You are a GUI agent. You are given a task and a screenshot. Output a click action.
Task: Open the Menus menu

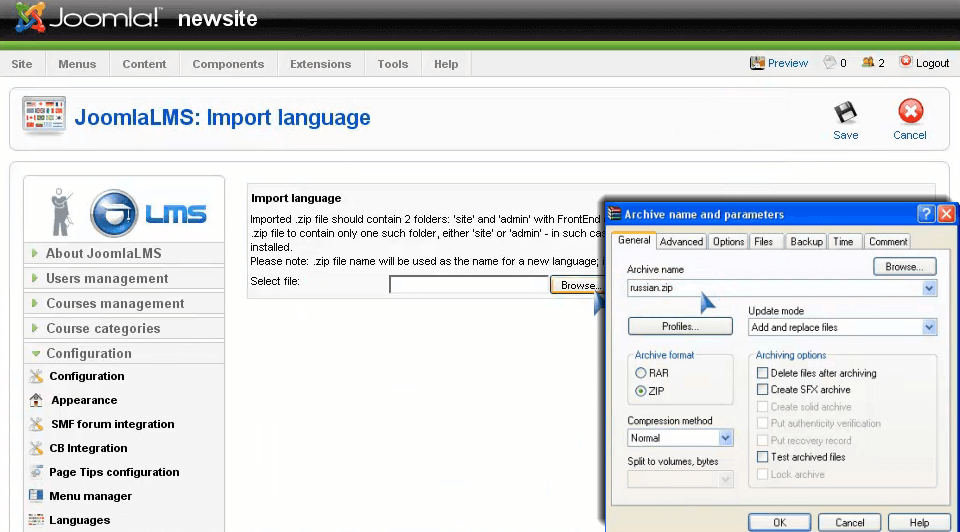77,64
